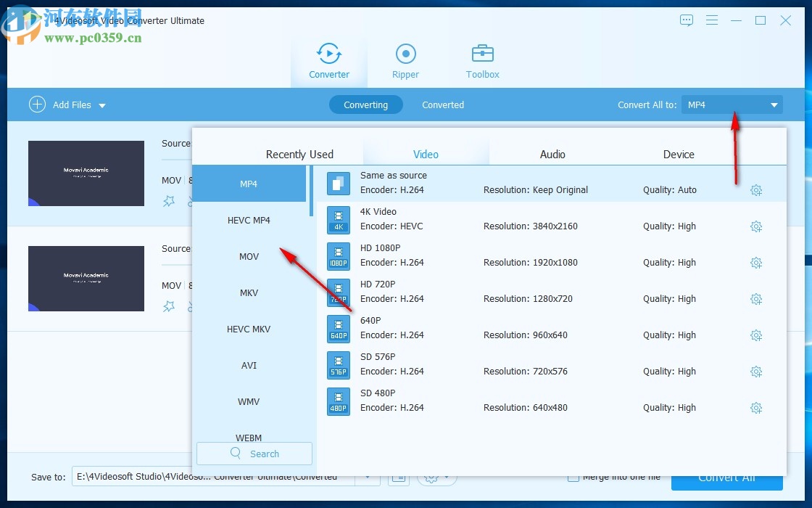Open custom settings for SD 480P preset

click(x=756, y=408)
